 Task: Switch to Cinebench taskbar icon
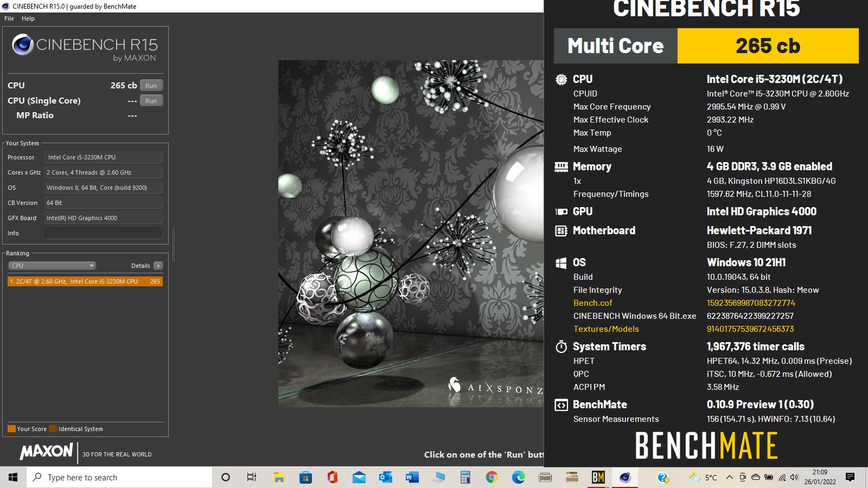coord(625,477)
